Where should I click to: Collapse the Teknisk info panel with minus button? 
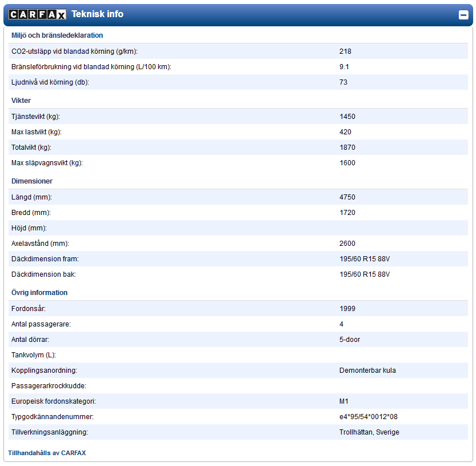(x=463, y=15)
